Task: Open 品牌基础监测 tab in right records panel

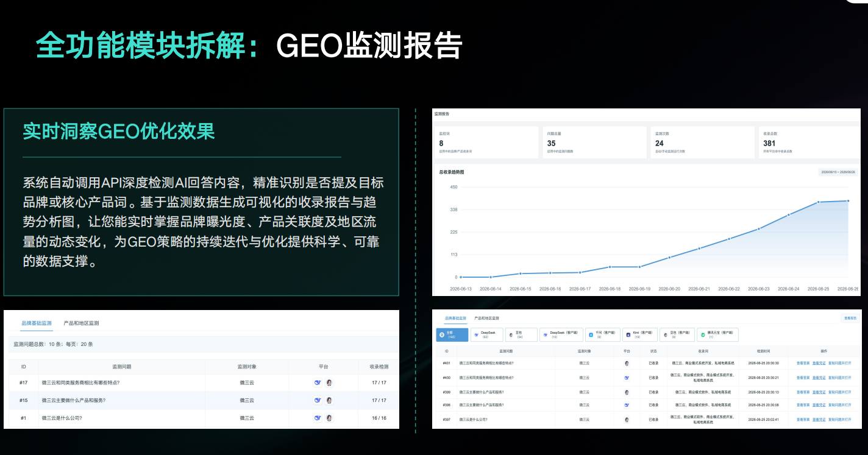Action: [x=455, y=318]
